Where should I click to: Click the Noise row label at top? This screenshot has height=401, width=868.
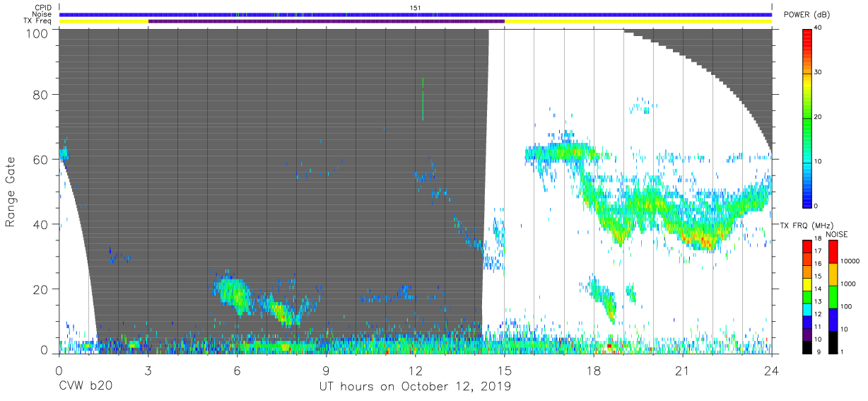pos(42,14)
